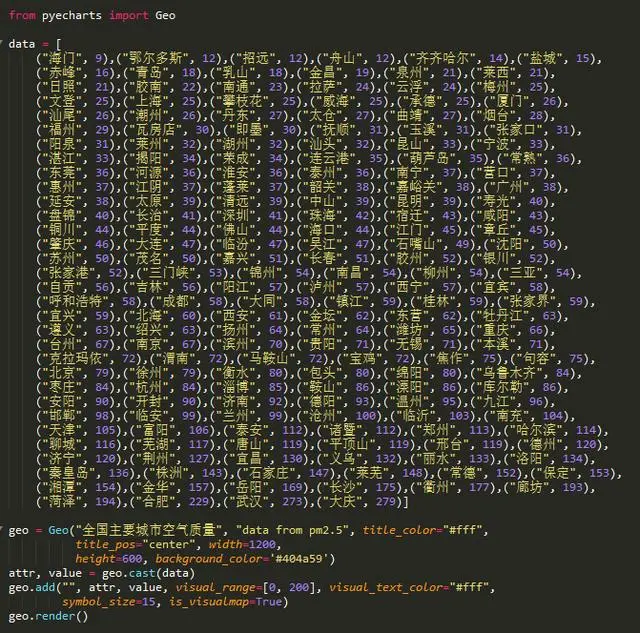Select the "海门" city string
640x633 pixels.
point(62,58)
